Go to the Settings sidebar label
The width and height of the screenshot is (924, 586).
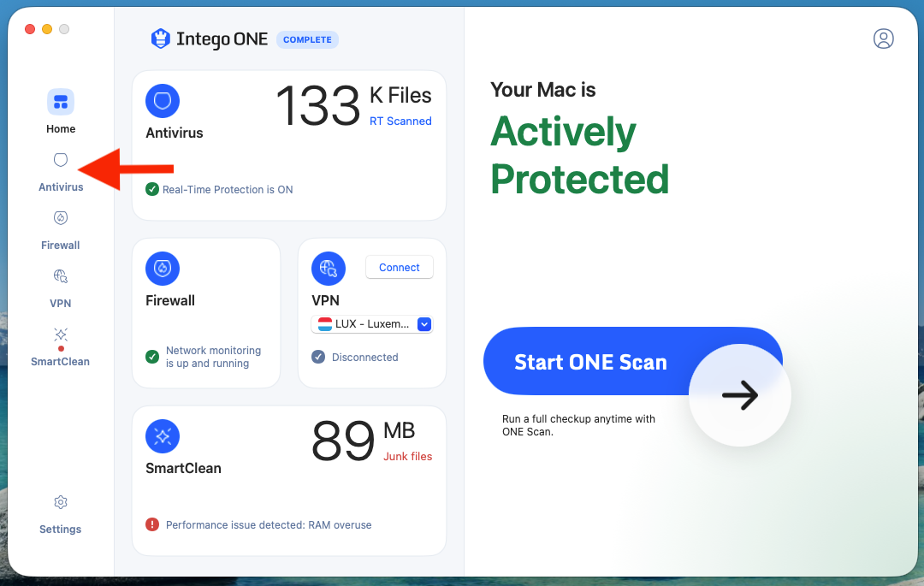click(61, 529)
